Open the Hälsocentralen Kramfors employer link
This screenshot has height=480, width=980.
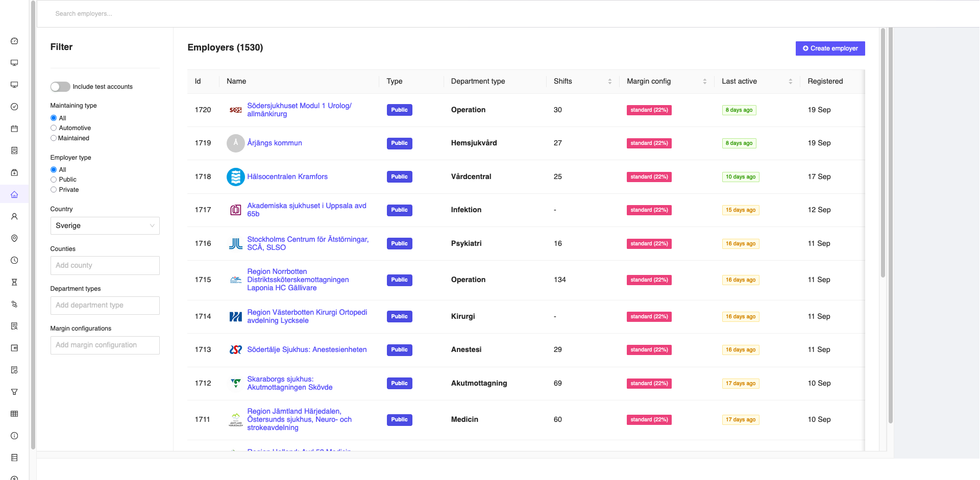[x=287, y=176]
